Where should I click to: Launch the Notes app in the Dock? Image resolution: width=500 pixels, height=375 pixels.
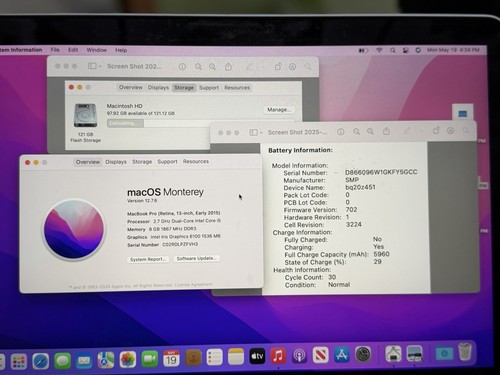236,357
